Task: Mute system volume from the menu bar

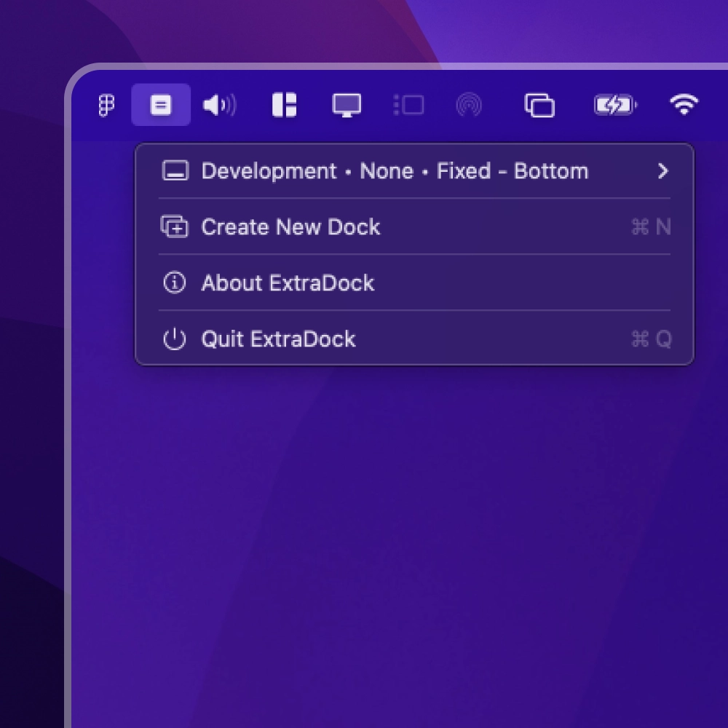Action: 220,106
